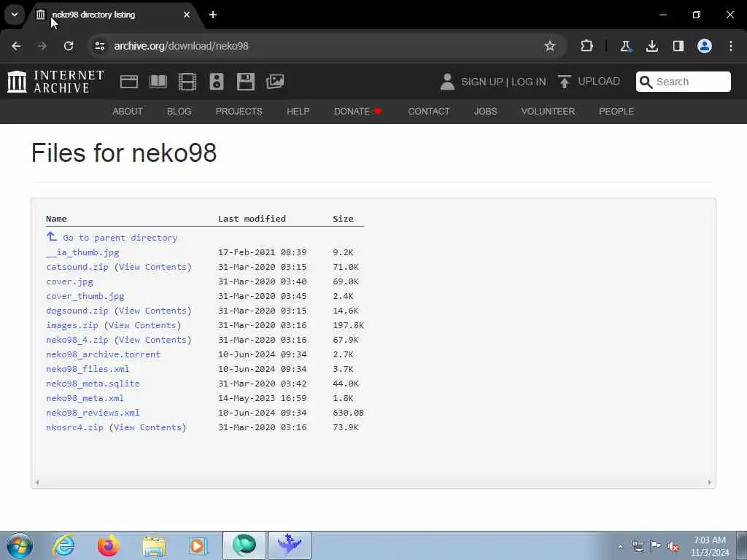Open the Web (Wayback) icon

point(129,82)
